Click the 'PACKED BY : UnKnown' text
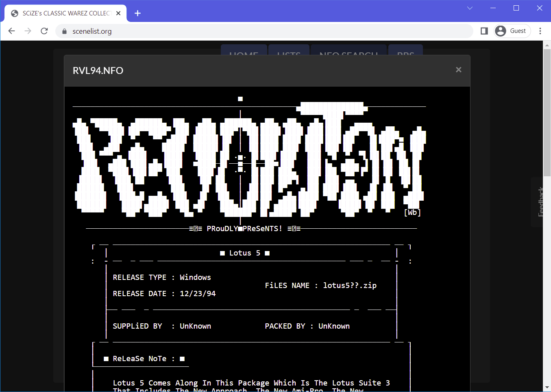The height and width of the screenshot is (392, 551). click(307, 326)
